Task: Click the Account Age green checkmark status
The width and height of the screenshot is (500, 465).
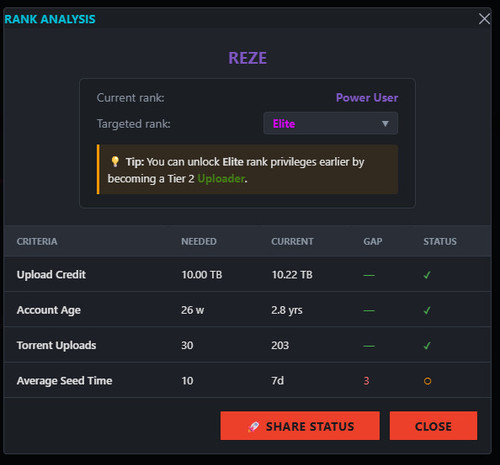Action: coord(427,310)
